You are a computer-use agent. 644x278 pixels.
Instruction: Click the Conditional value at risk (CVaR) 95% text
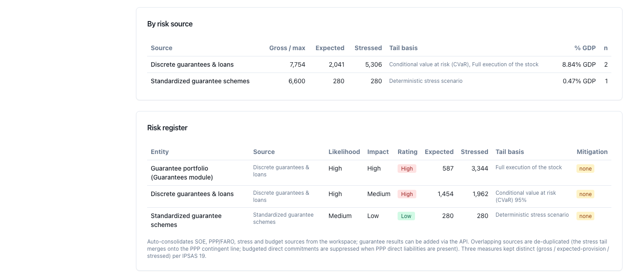pyautogui.click(x=526, y=197)
